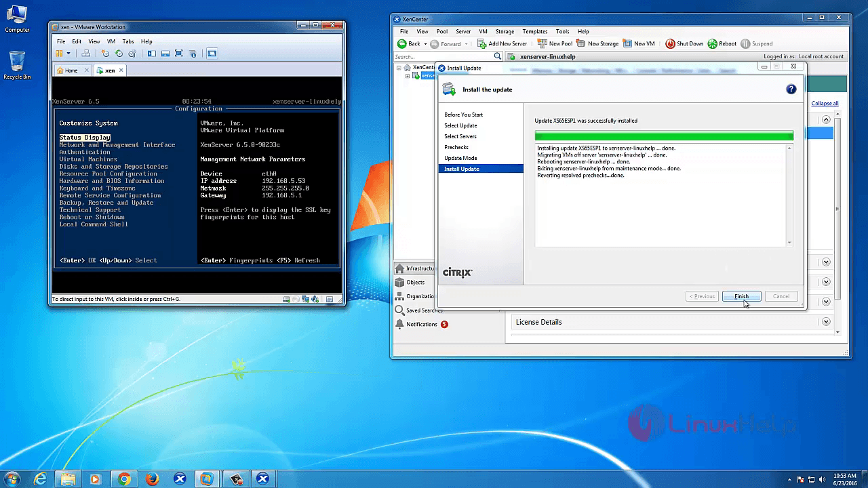
Task: Click VMware Unity mode icon
Action: click(193, 54)
